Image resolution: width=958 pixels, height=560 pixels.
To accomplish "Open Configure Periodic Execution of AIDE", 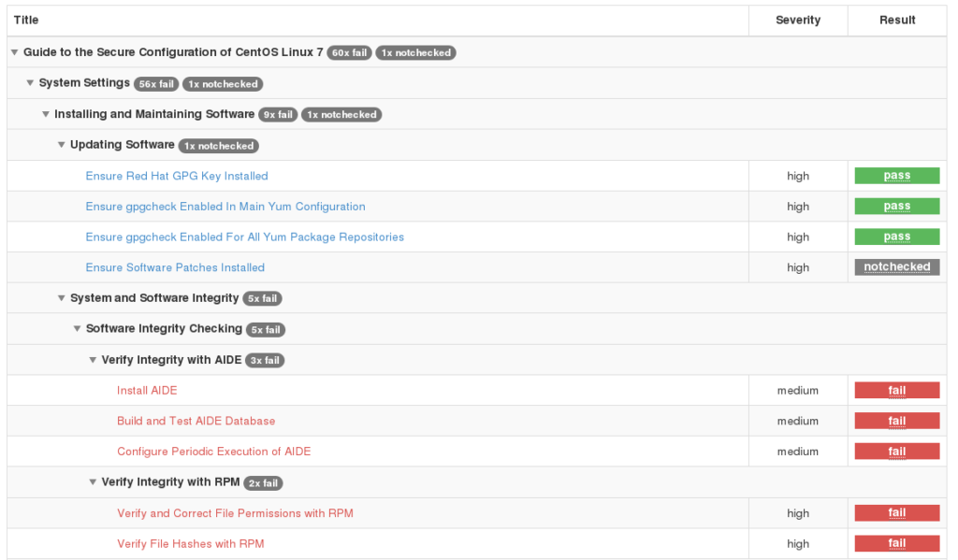I will (214, 452).
